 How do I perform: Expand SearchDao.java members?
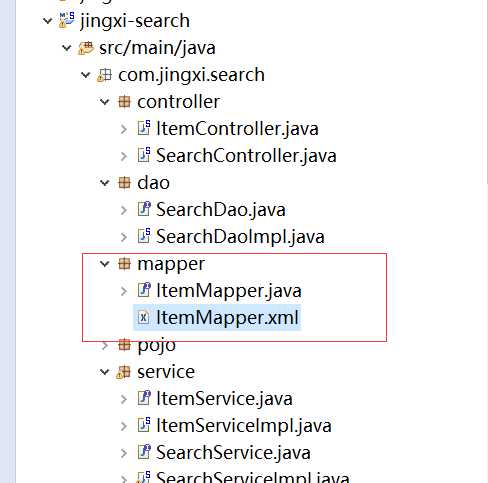124,210
